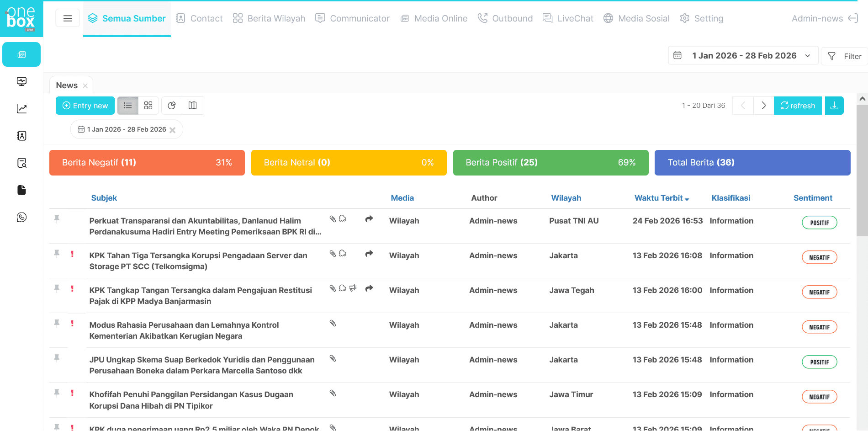The image size is (868, 431).
Task: Sort by Media column header
Action: pyautogui.click(x=402, y=198)
